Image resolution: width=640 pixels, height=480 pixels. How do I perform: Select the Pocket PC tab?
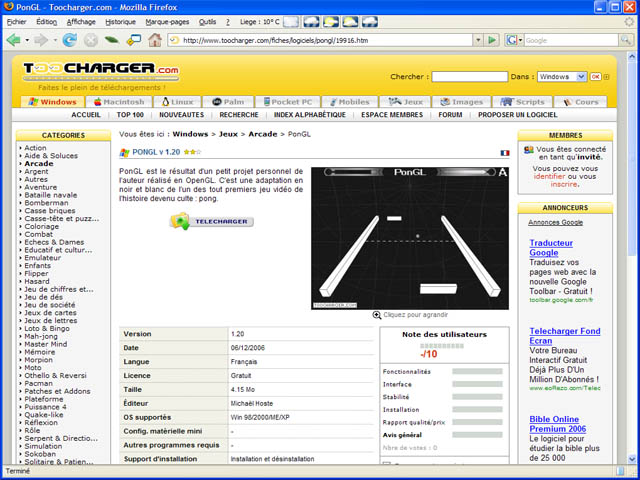[x=288, y=102]
